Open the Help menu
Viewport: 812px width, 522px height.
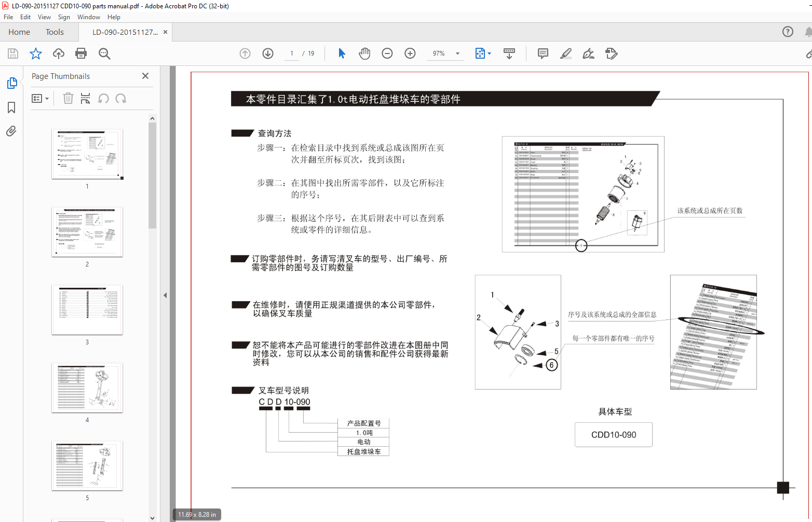coord(114,17)
